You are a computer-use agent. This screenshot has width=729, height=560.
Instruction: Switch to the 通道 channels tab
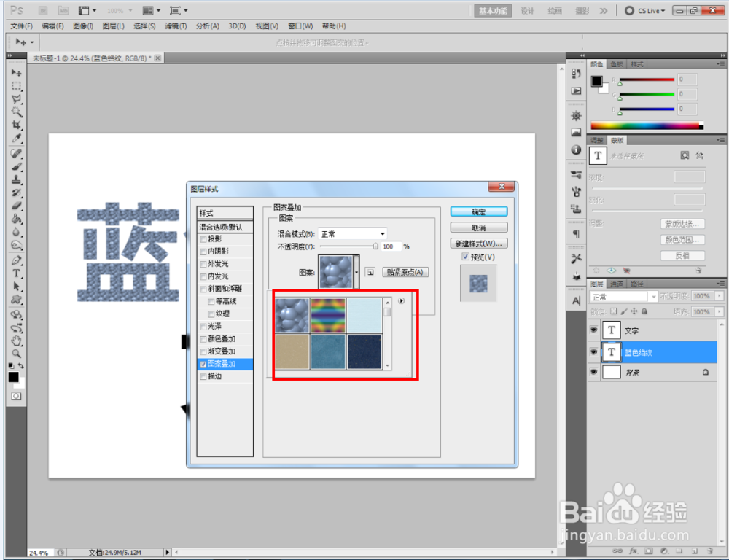617,284
